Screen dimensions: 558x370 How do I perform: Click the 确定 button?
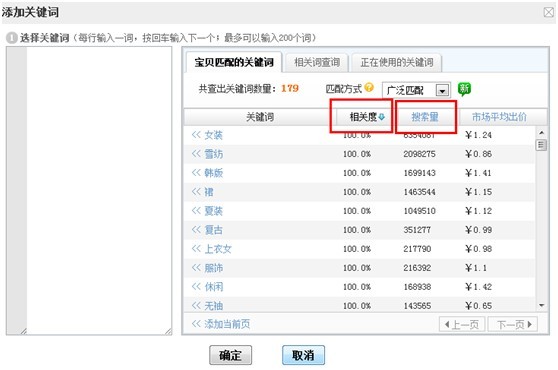tap(230, 355)
